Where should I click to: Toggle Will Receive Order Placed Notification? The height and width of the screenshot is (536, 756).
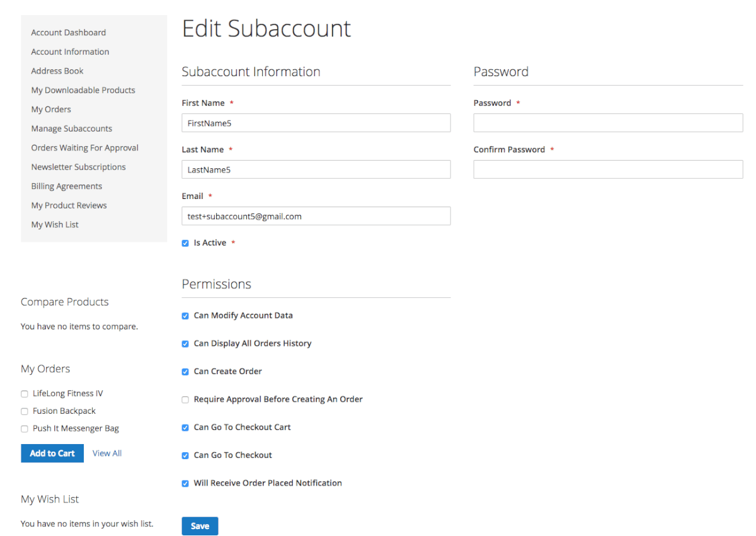click(x=185, y=483)
